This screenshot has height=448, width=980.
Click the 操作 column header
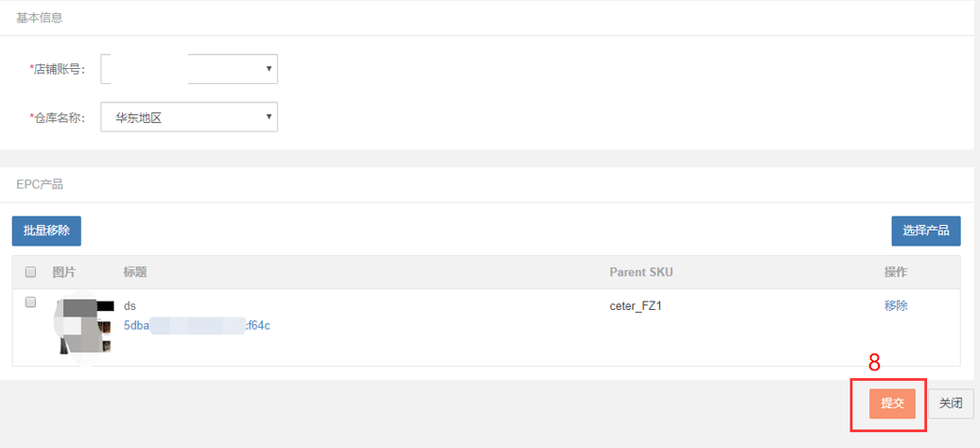coord(896,272)
